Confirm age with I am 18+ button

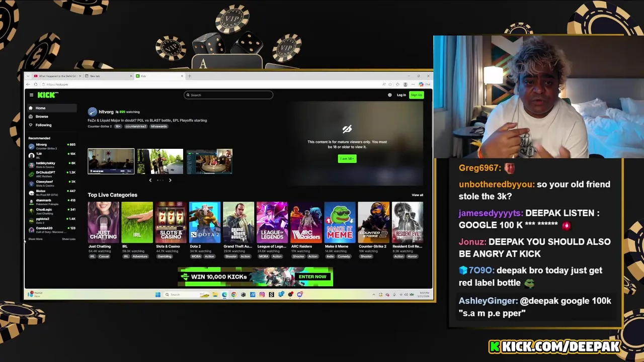(x=347, y=159)
